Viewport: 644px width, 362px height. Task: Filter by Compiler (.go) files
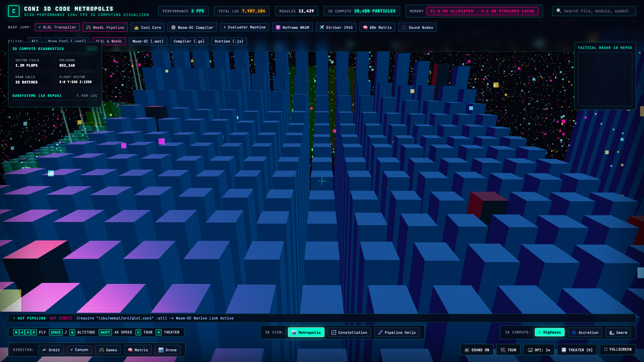(189, 41)
